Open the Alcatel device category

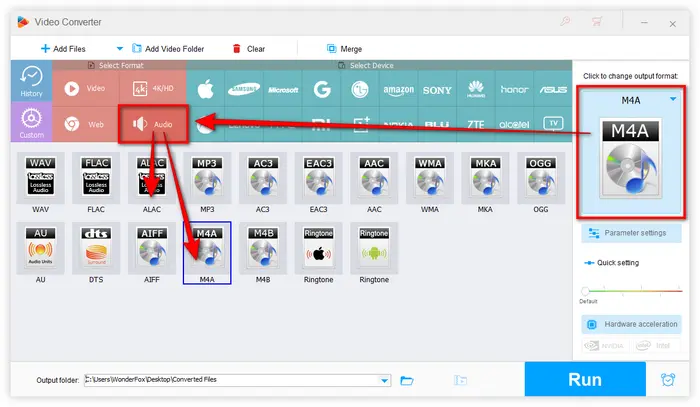click(514, 124)
